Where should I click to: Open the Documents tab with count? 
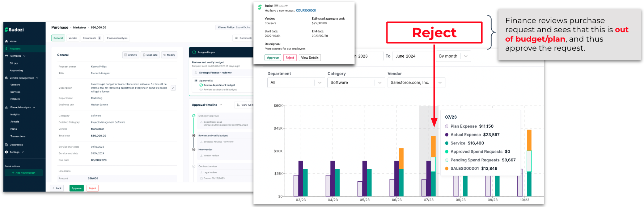pos(92,38)
